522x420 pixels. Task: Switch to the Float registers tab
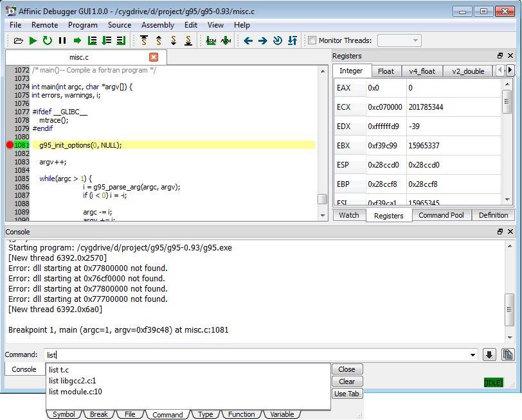[x=386, y=71]
